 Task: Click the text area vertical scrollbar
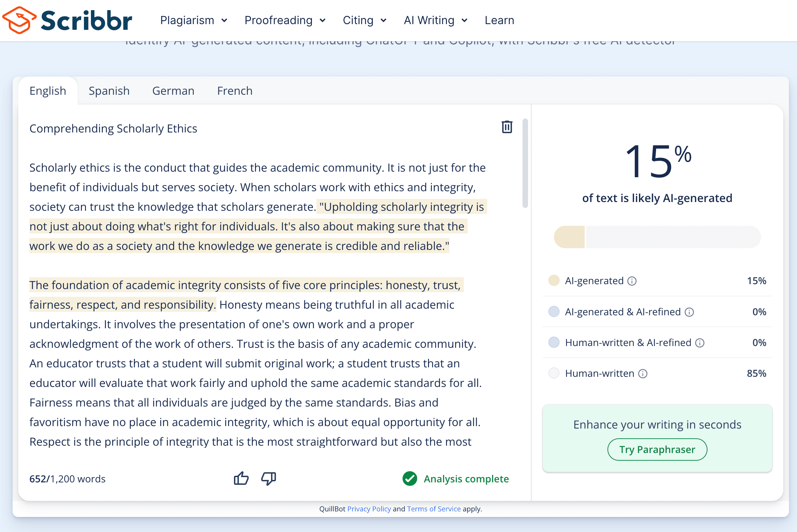click(525, 163)
